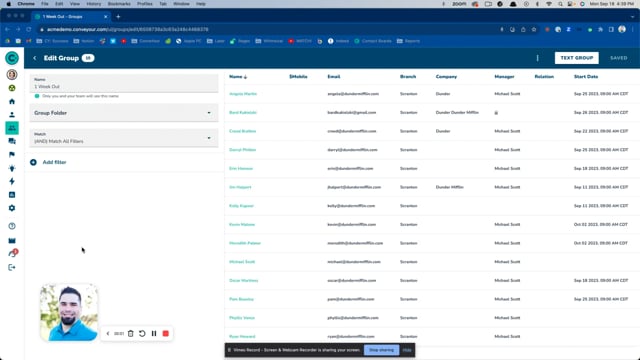Open the help question mark sidebar icon
The image size is (640, 360).
point(12,226)
